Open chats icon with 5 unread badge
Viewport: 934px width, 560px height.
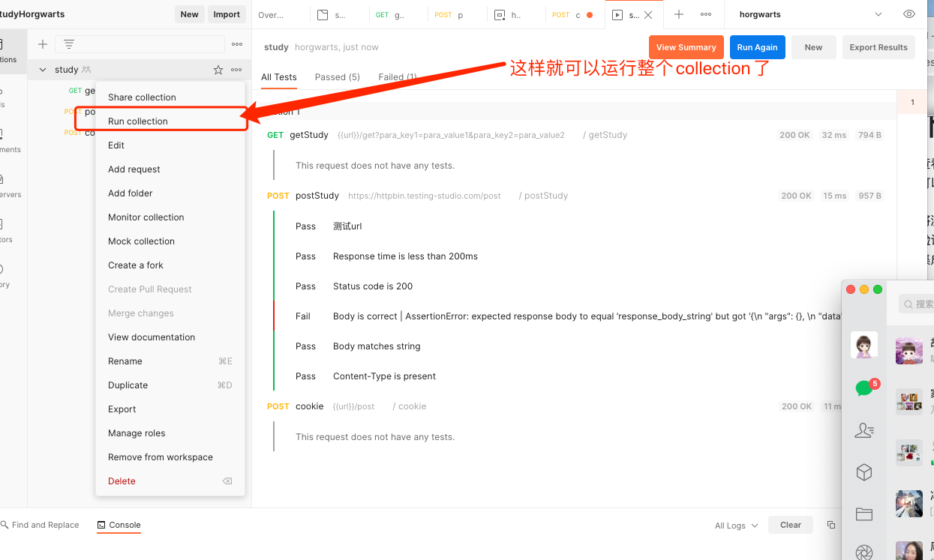tap(865, 388)
